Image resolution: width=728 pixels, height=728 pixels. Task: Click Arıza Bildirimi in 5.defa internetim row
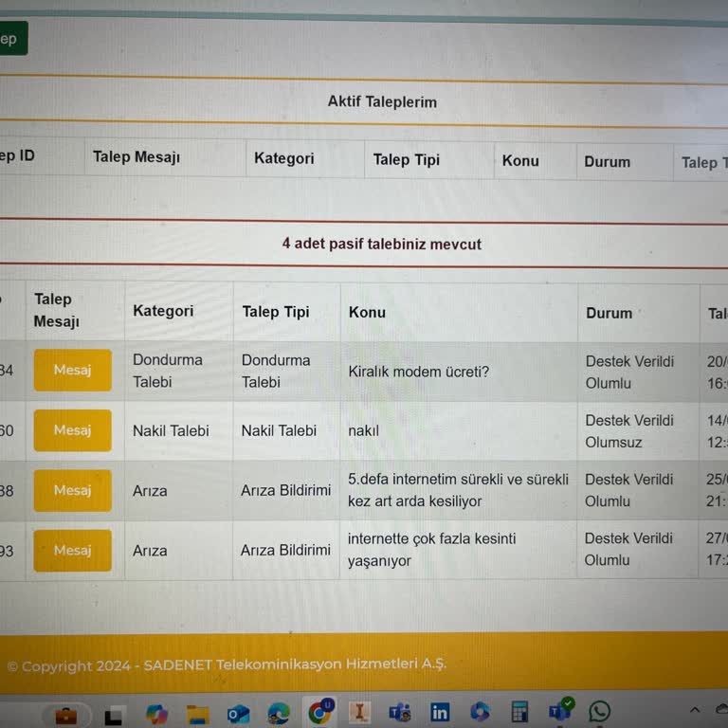click(285, 490)
